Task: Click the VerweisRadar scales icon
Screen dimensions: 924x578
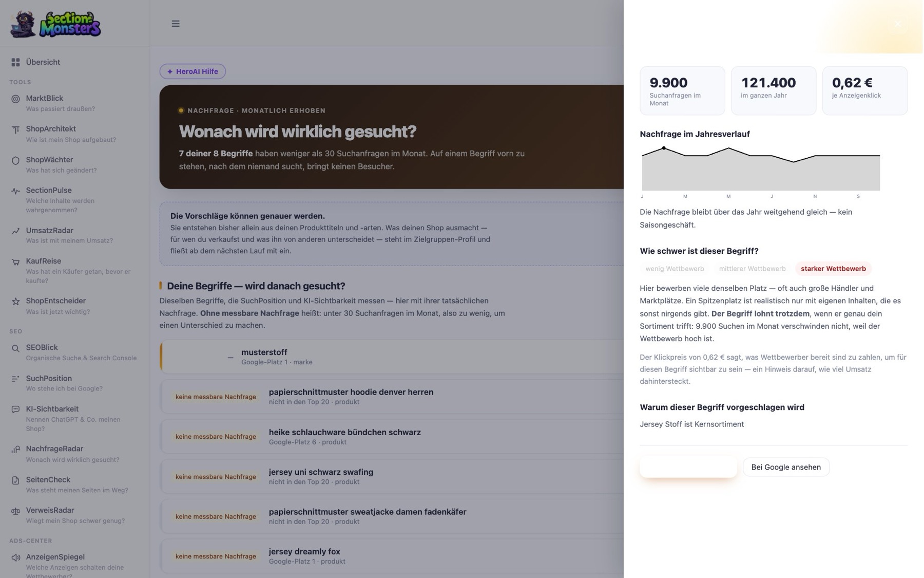Action: click(15, 511)
